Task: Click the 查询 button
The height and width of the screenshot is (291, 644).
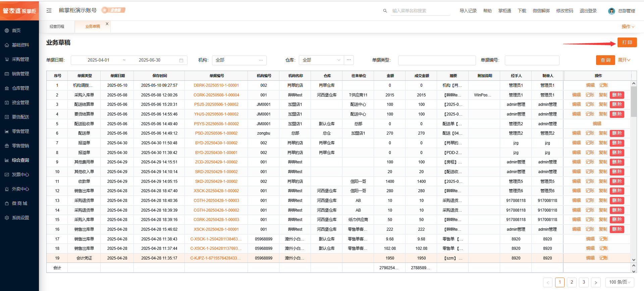Action: 605,60
